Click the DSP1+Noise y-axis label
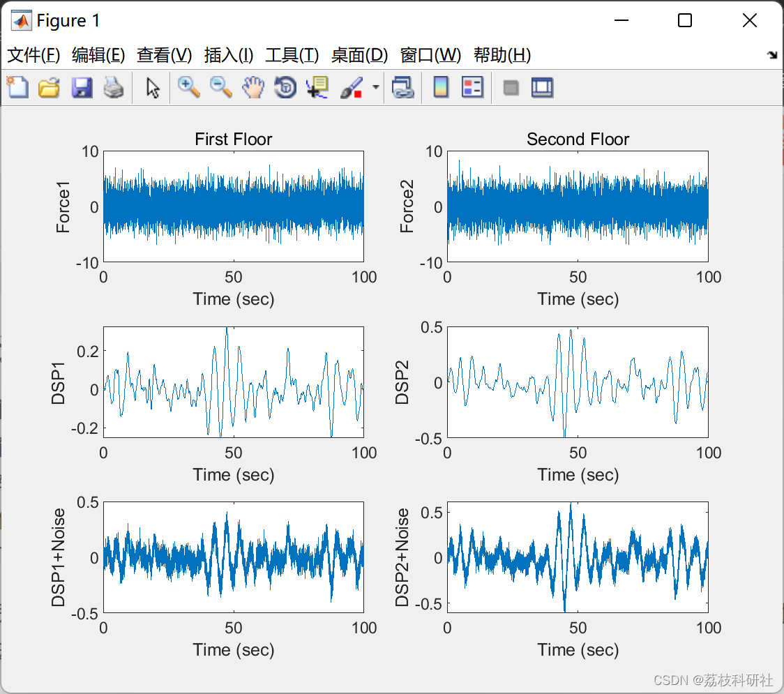 point(58,557)
